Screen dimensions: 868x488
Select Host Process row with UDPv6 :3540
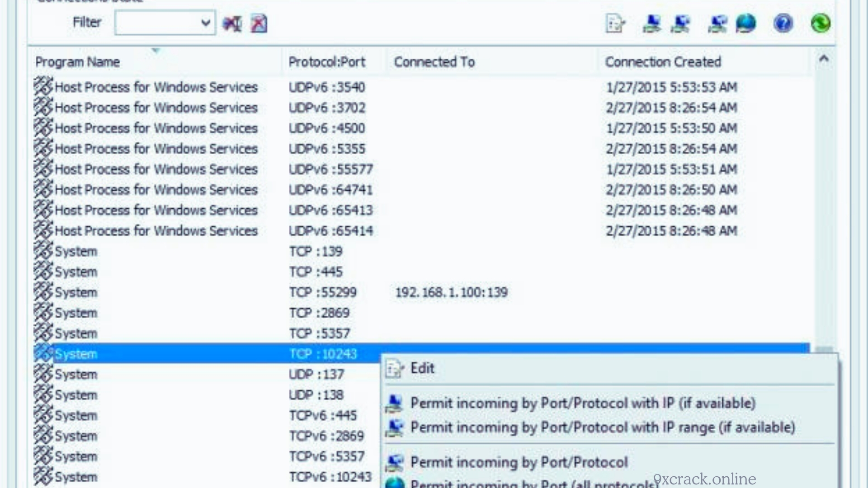[x=421, y=87]
